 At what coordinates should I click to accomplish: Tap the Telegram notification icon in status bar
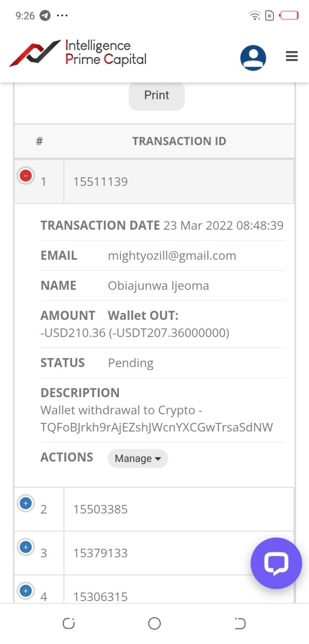[45, 15]
